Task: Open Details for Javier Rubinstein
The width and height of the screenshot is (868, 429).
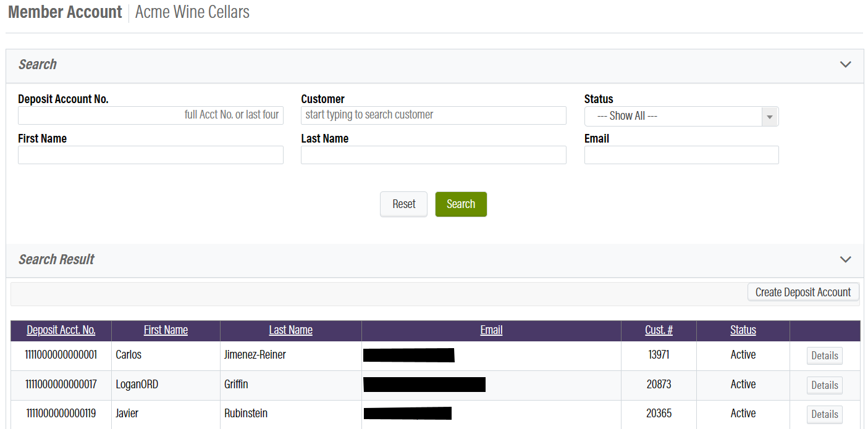Action: pyautogui.click(x=824, y=414)
